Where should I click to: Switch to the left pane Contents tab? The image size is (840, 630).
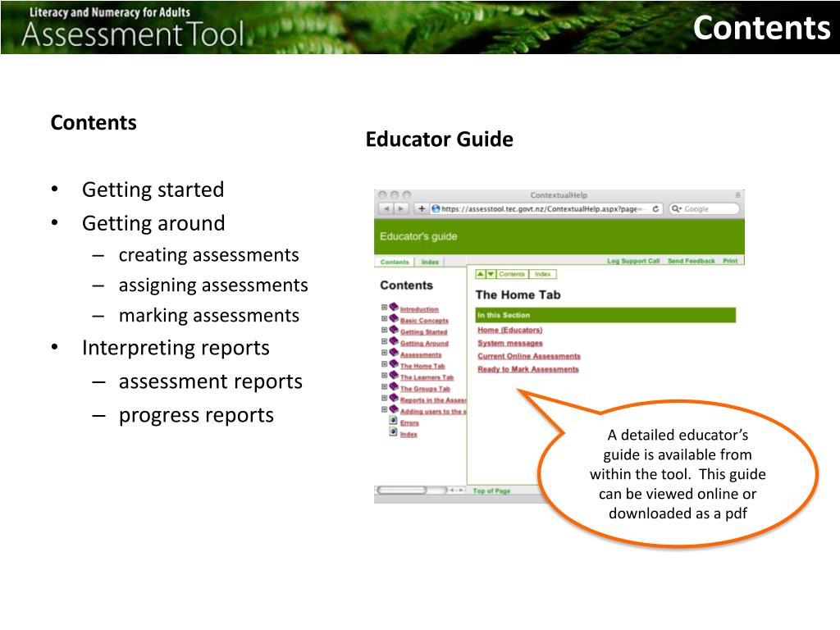395,262
